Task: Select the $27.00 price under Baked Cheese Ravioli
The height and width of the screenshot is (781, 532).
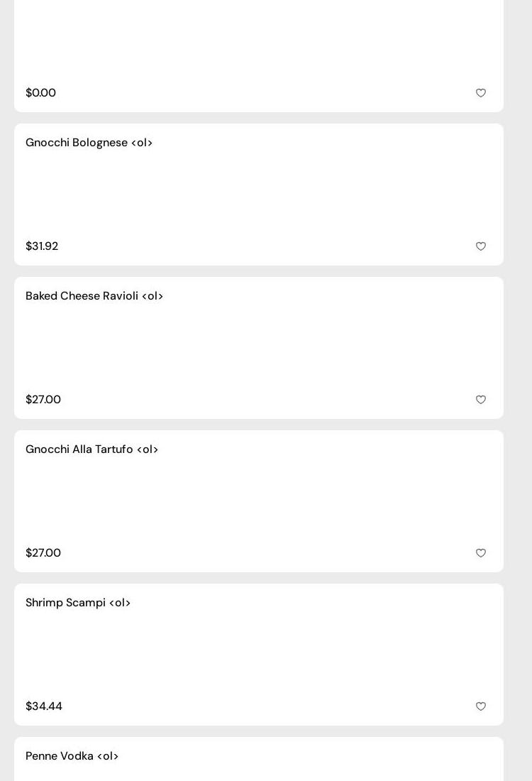Action: coord(43,400)
